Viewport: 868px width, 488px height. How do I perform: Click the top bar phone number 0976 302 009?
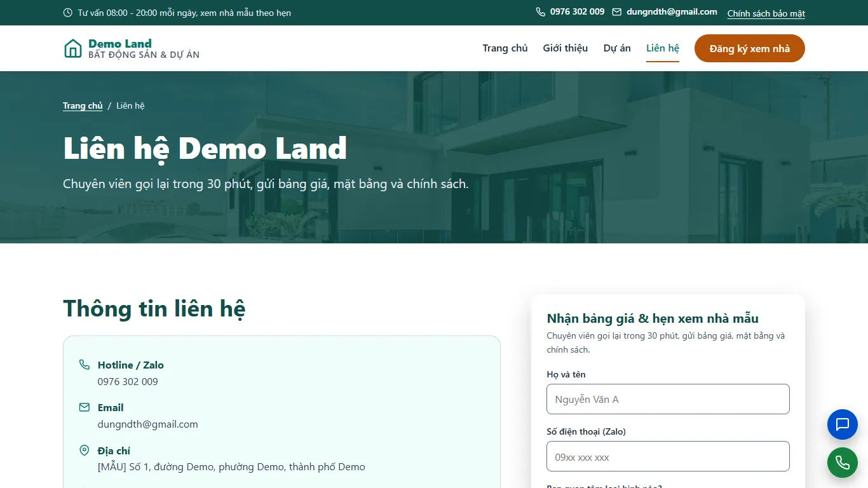[578, 12]
